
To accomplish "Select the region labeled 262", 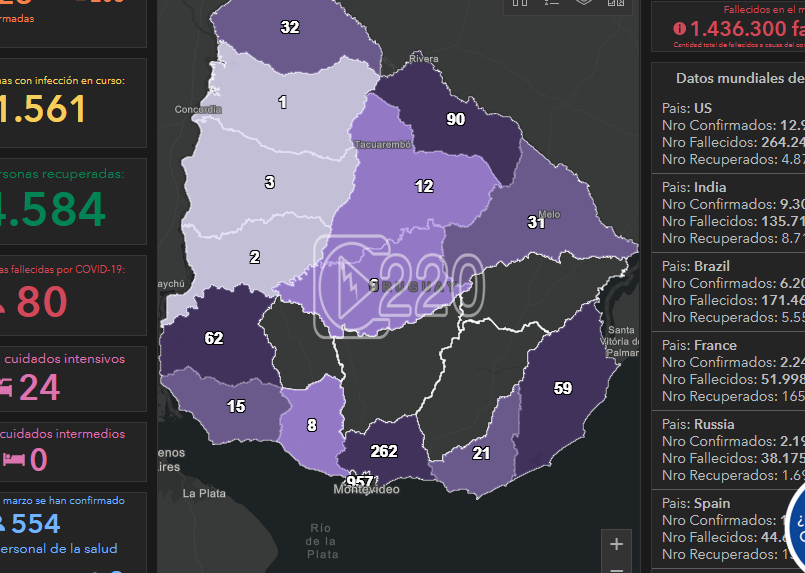I will point(384,451).
